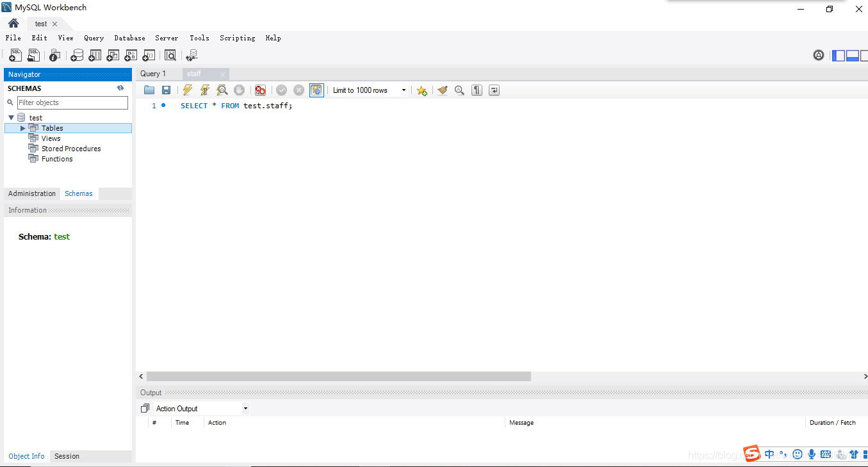Image resolution: width=868 pixels, height=467 pixels.
Task: Click the Sogou microphone voice input icon
Action: 812,454
